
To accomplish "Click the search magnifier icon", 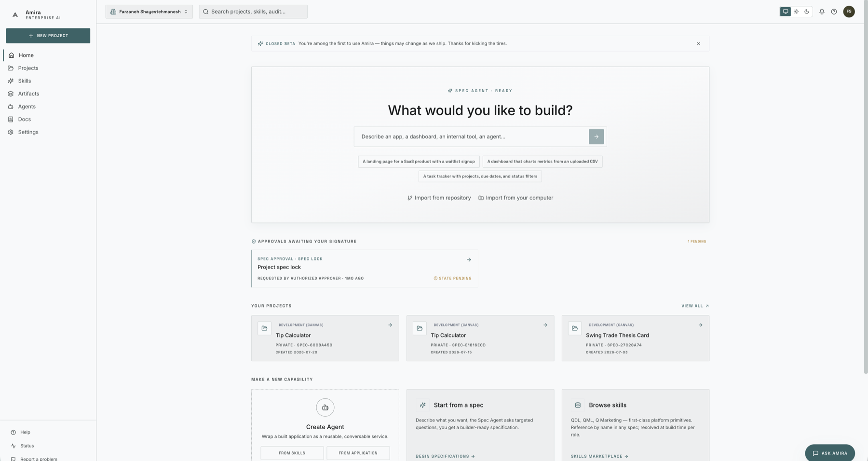I will (x=206, y=12).
